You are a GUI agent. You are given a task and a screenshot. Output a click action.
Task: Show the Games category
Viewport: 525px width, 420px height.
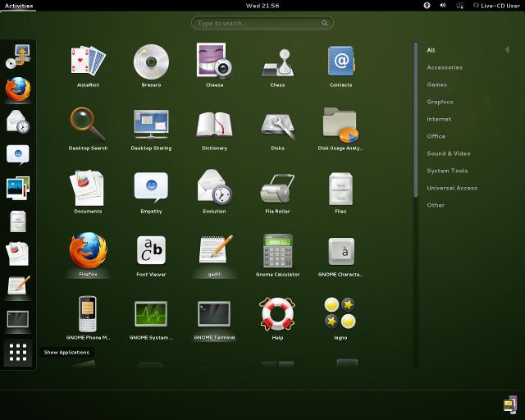point(436,84)
